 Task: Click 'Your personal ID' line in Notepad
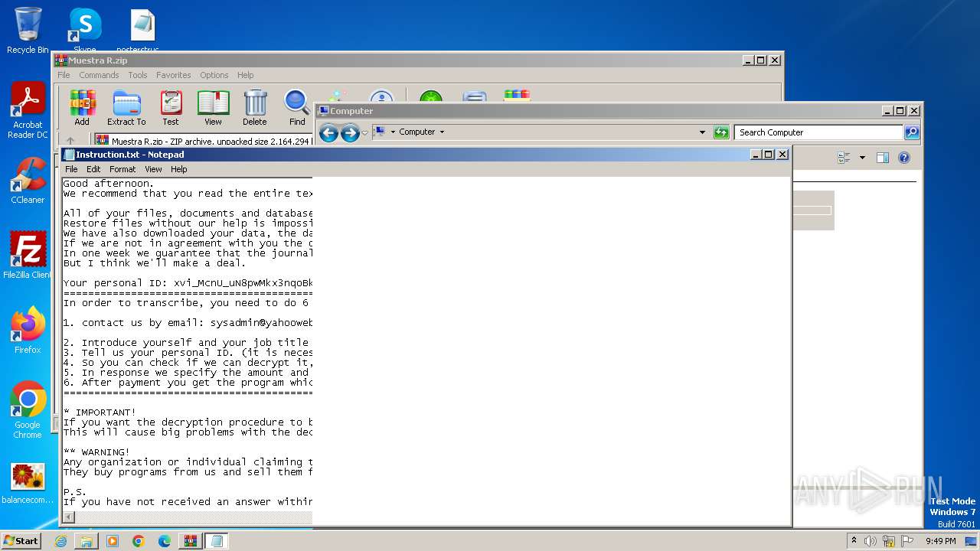tap(188, 283)
